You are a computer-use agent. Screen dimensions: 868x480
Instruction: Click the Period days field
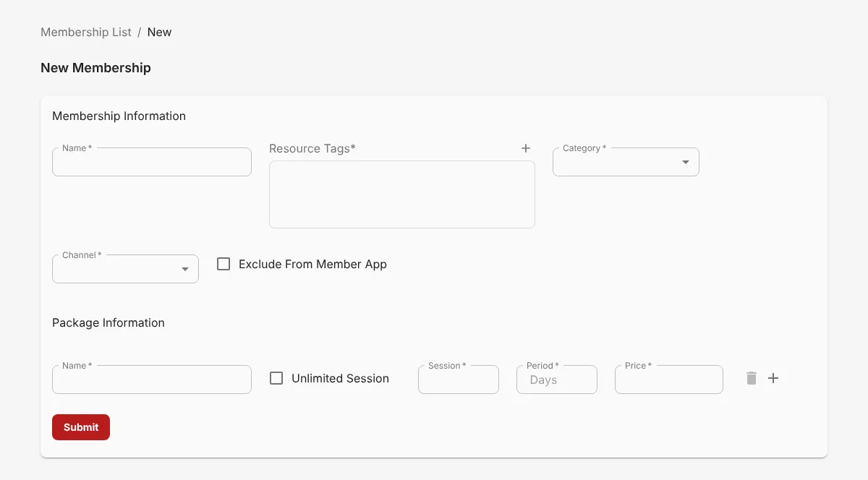[x=557, y=380]
